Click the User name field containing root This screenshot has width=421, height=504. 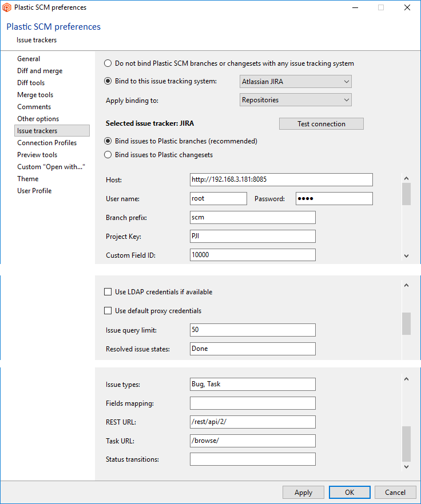point(219,199)
